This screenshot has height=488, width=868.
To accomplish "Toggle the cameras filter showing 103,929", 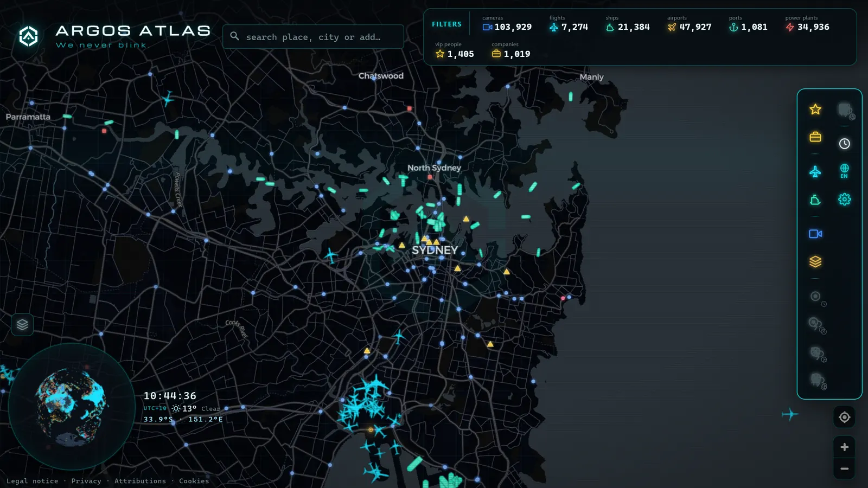I will point(507,24).
